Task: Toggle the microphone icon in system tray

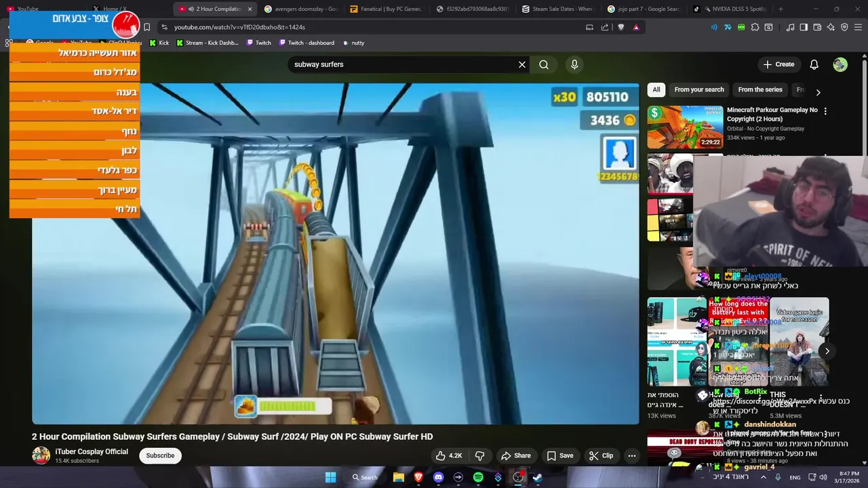Action: coord(778,477)
